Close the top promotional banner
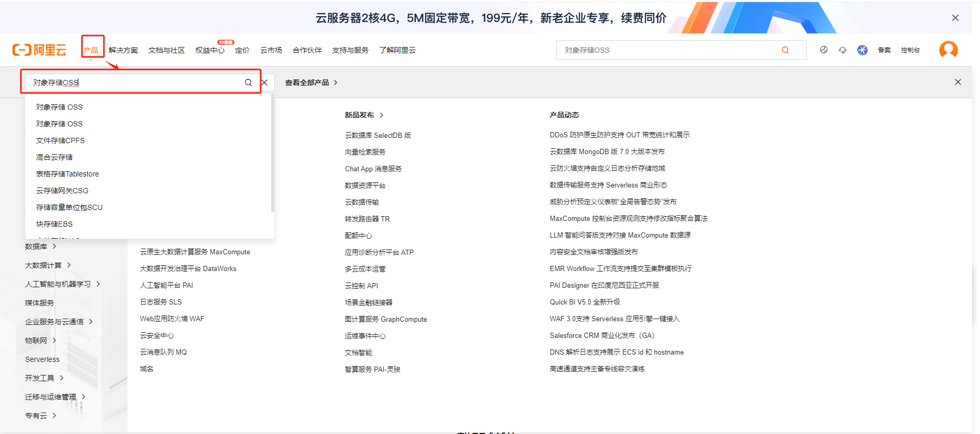Image resolution: width=980 pixels, height=434 pixels. [955, 18]
